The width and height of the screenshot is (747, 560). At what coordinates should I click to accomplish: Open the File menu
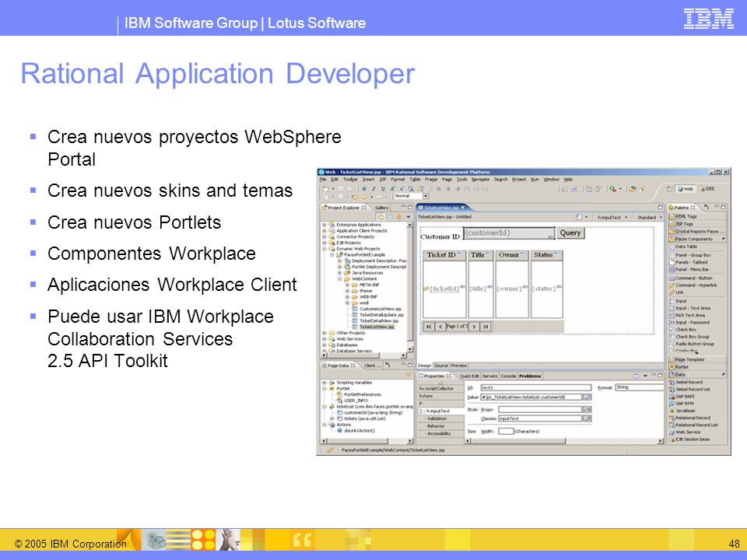[323, 180]
